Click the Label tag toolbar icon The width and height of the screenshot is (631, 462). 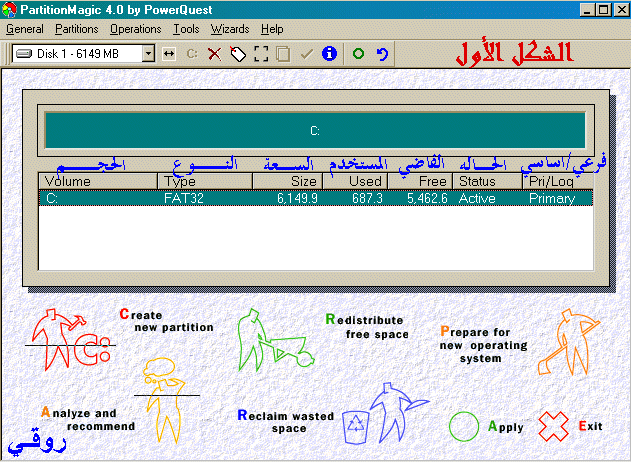click(238, 54)
